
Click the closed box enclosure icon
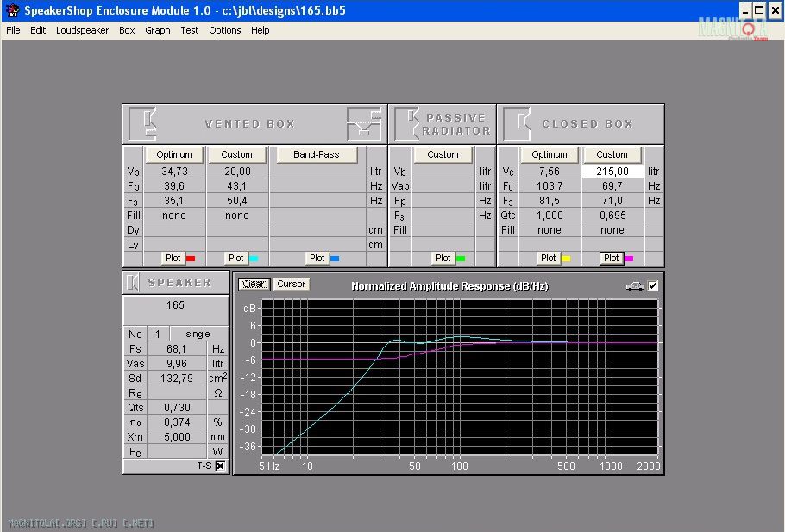click(517, 124)
